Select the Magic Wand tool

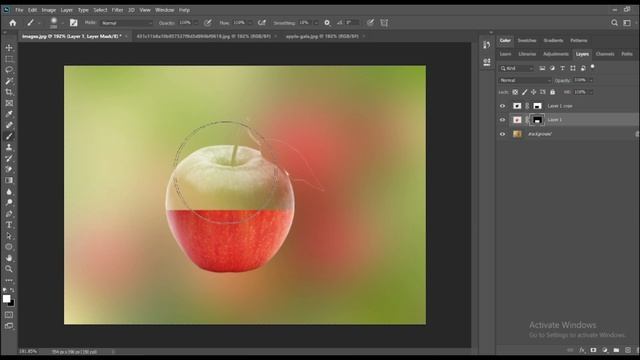click(9, 81)
